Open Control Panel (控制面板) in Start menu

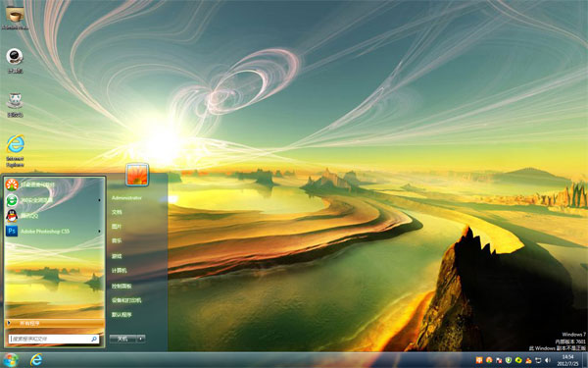[122, 286]
